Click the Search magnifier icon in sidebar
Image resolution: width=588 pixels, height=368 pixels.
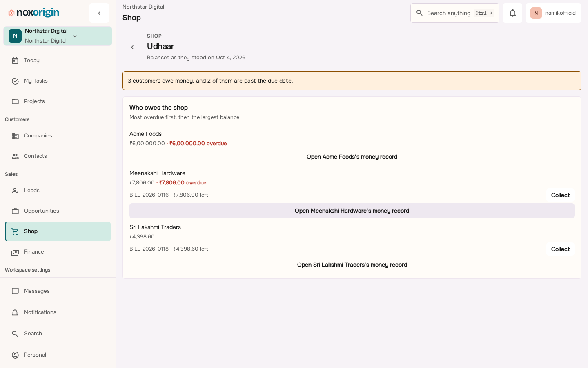(15, 334)
